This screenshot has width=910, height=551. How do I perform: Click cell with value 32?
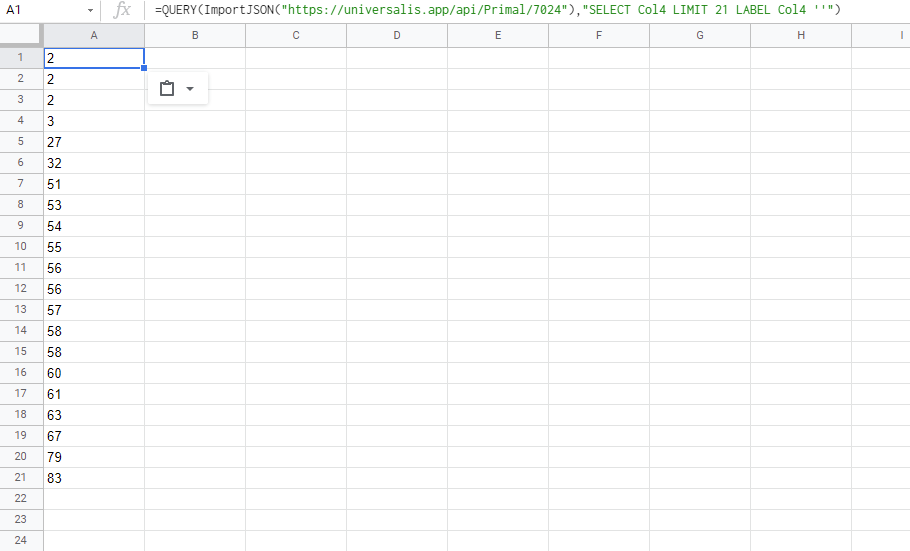pos(94,163)
